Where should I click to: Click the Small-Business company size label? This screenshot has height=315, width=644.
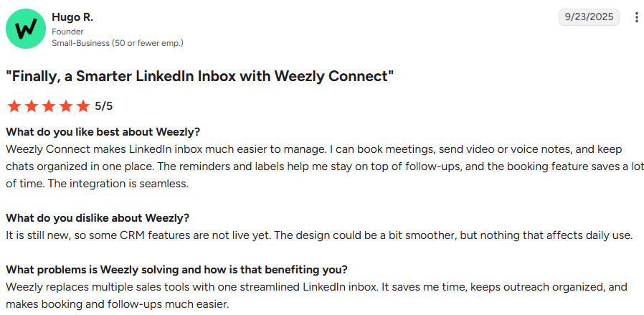pyautogui.click(x=118, y=43)
